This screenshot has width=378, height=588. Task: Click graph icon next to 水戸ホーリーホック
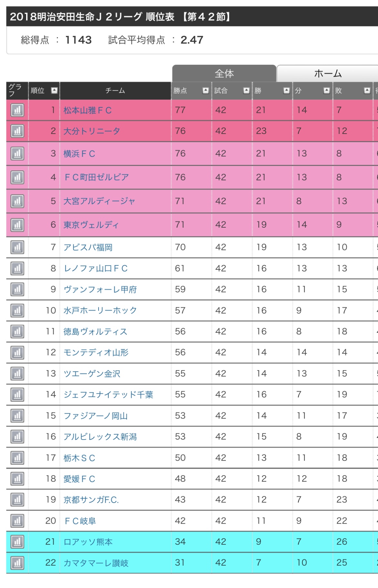(x=17, y=310)
